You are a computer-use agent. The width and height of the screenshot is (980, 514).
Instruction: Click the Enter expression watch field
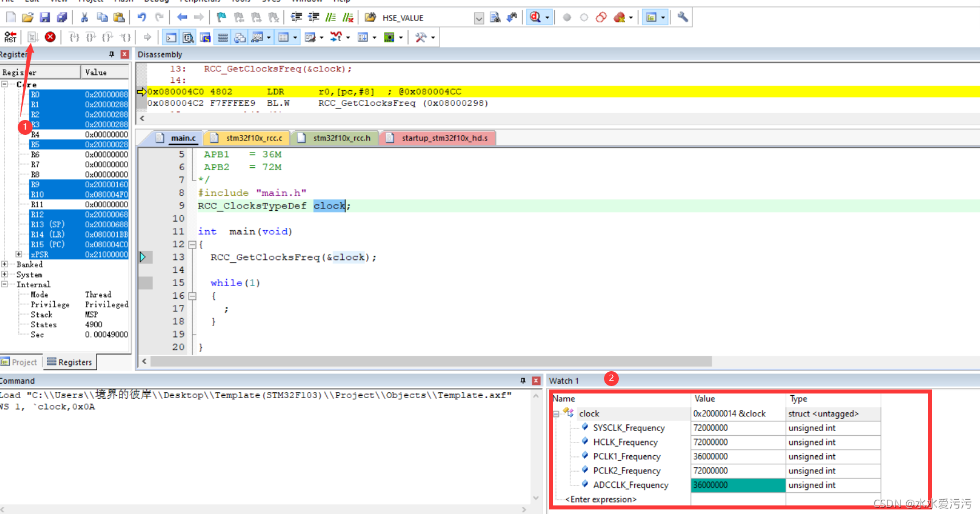click(601, 499)
